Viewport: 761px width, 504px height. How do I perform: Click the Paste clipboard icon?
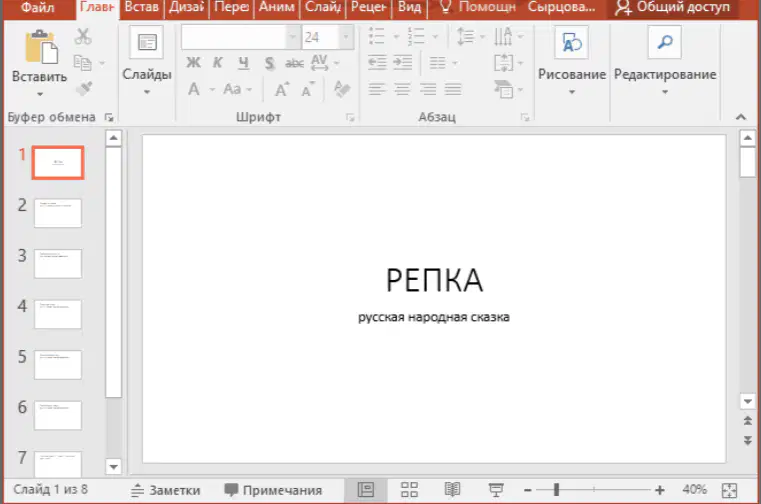click(x=40, y=47)
